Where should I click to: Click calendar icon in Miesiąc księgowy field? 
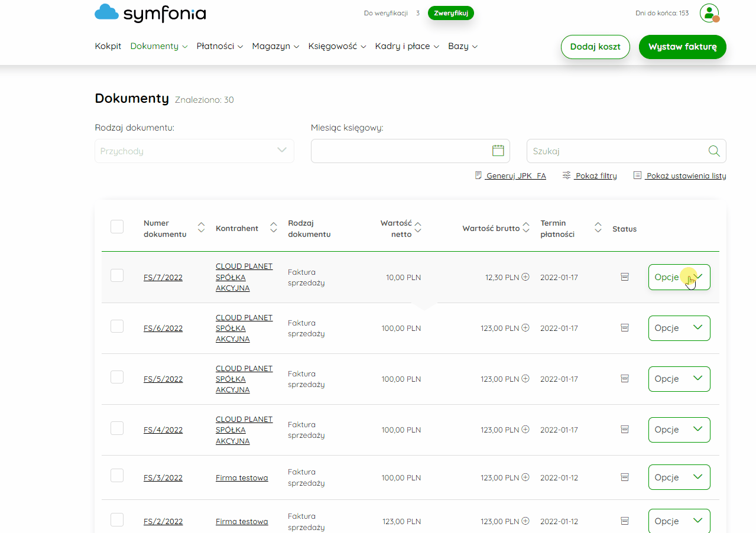[498, 151]
